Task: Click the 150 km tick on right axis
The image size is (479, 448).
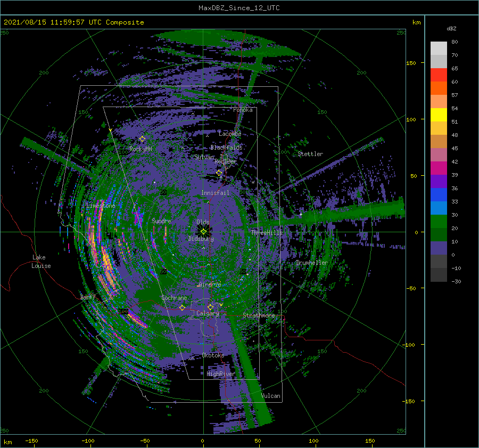Action: [411, 63]
